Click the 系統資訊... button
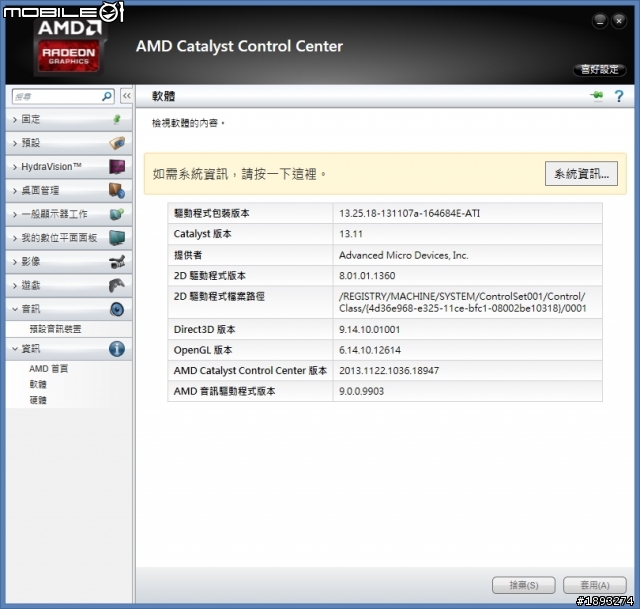640x609 pixels. [x=581, y=174]
